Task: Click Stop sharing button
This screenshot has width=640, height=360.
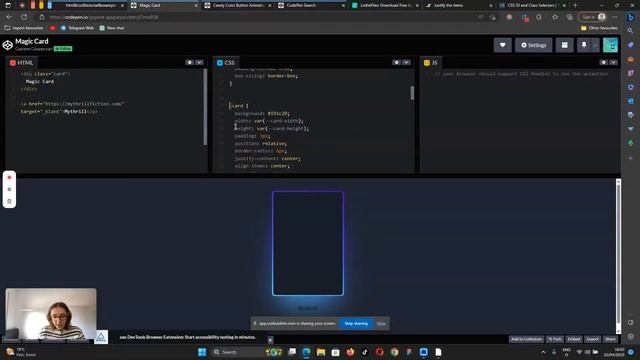Action: tap(356, 323)
